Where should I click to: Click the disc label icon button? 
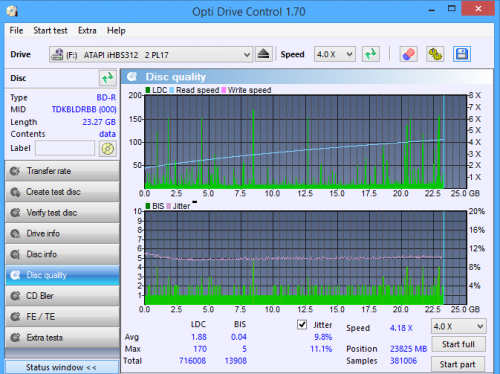(x=108, y=148)
